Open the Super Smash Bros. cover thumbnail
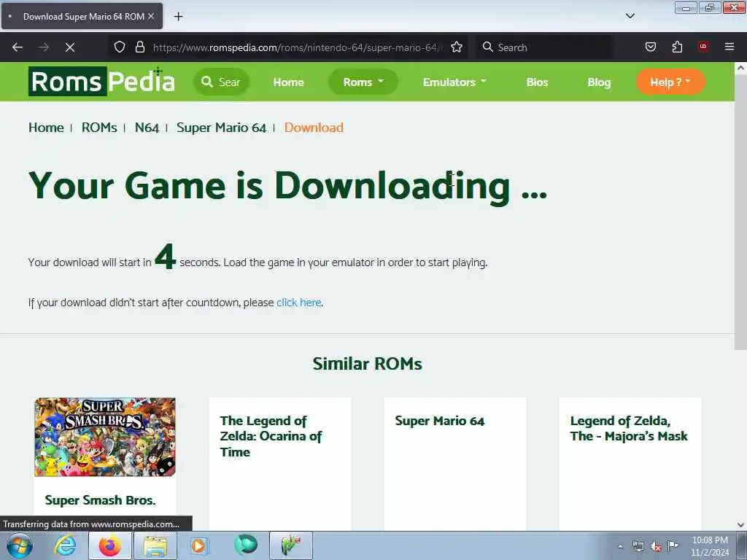This screenshot has width=747, height=560. [x=105, y=437]
